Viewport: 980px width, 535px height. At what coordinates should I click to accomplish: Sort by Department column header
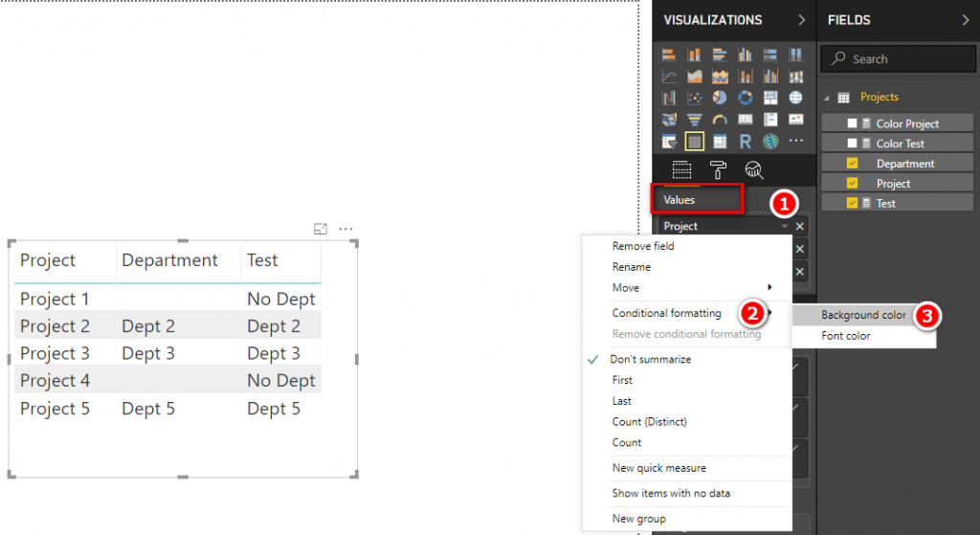click(169, 260)
